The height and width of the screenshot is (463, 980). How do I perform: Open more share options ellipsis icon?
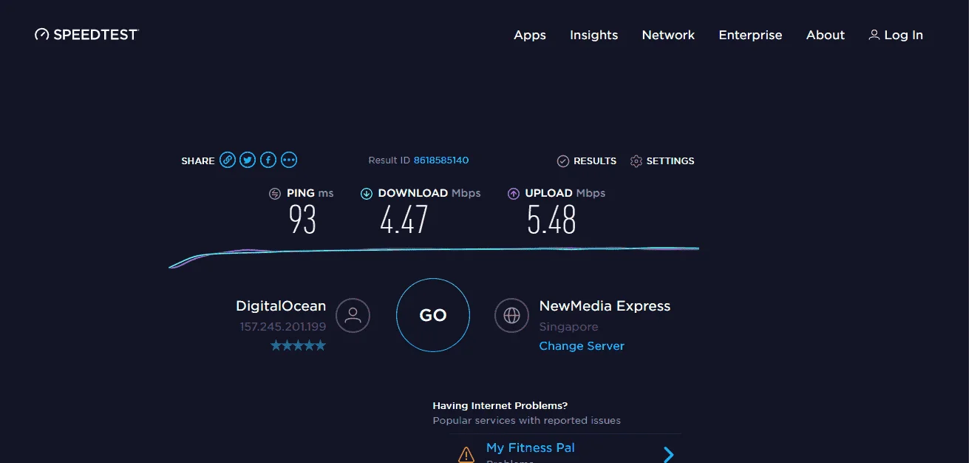289,160
